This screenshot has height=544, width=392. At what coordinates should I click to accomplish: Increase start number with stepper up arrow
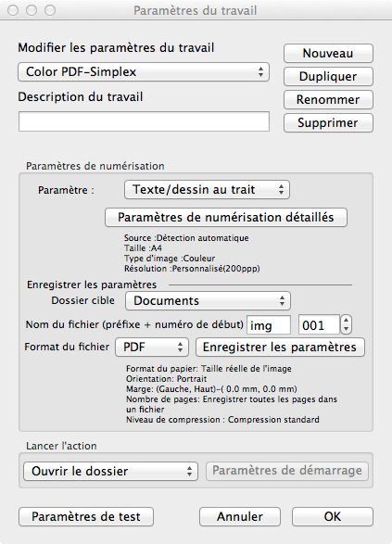(x=346, y=320)
